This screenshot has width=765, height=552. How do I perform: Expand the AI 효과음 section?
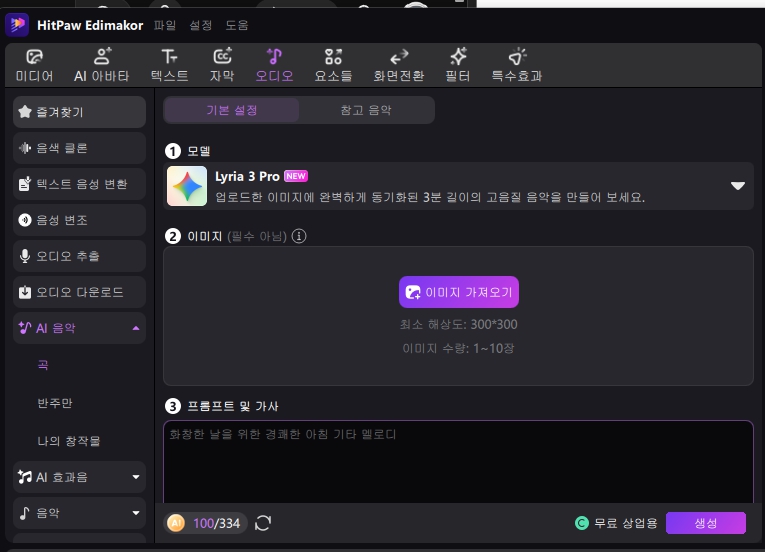pyautogui.click(x=136, y=477)
